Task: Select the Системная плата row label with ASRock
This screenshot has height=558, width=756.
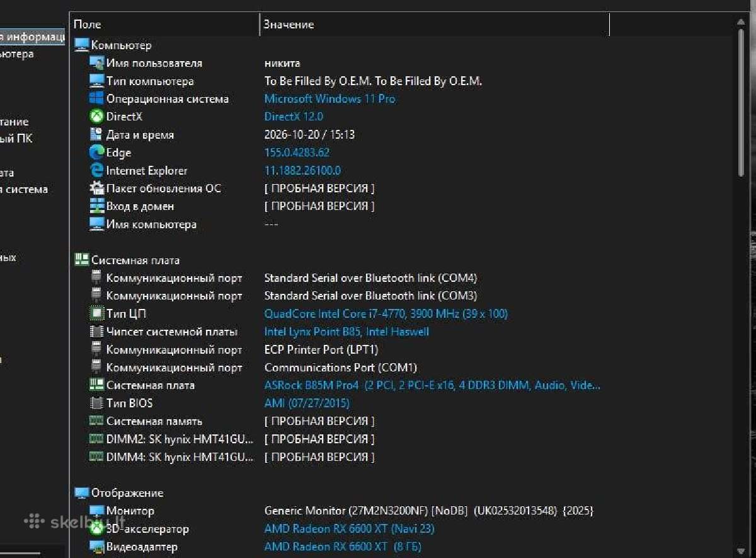Action: coord(151,385)
